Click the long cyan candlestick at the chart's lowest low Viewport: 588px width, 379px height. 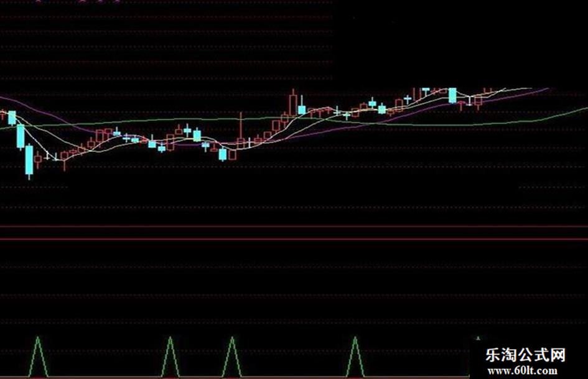tap(29, 161)
